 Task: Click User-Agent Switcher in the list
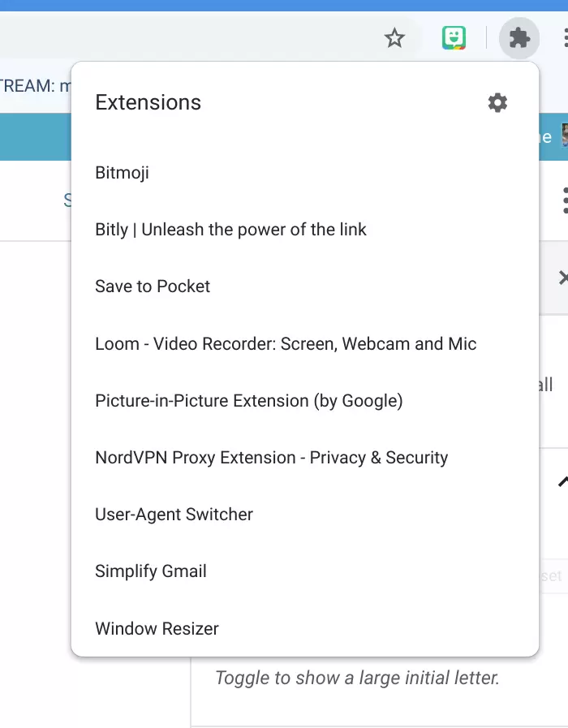(174, 515)
